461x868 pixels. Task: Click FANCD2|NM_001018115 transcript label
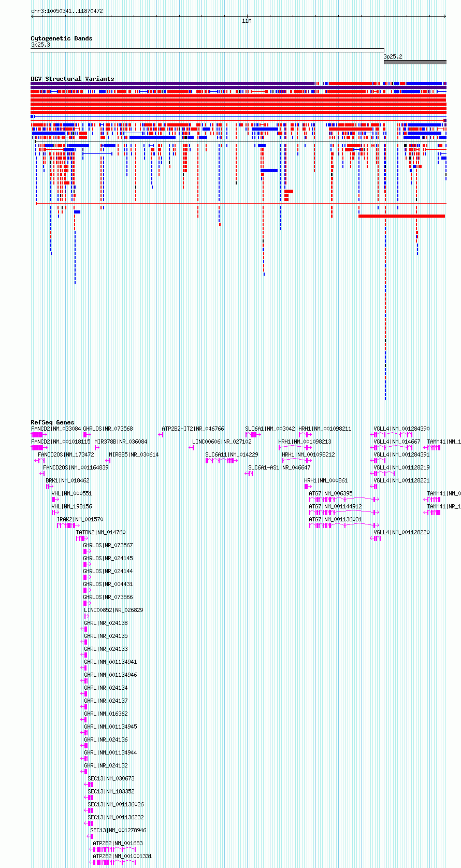pyautogui.click(x=61, y=442)
